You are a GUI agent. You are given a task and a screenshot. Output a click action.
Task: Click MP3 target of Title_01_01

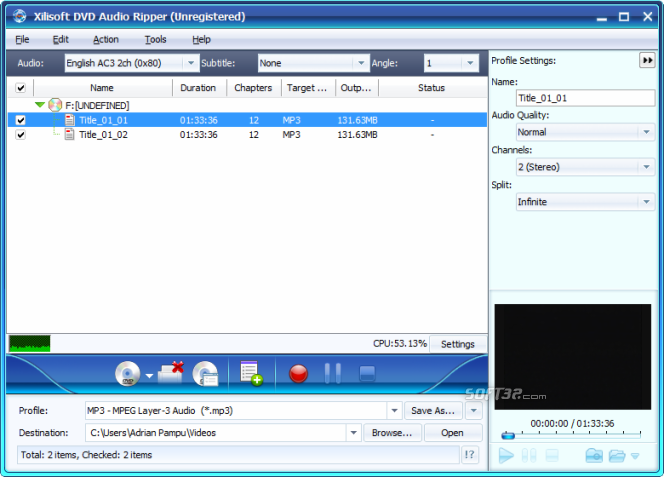click(291, 120)
